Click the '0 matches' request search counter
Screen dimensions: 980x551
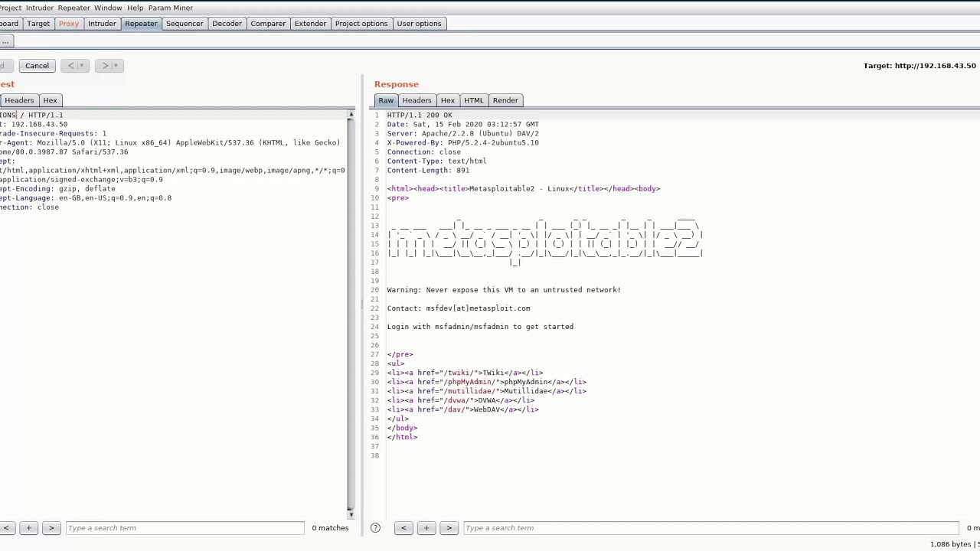tap(330, 528)
